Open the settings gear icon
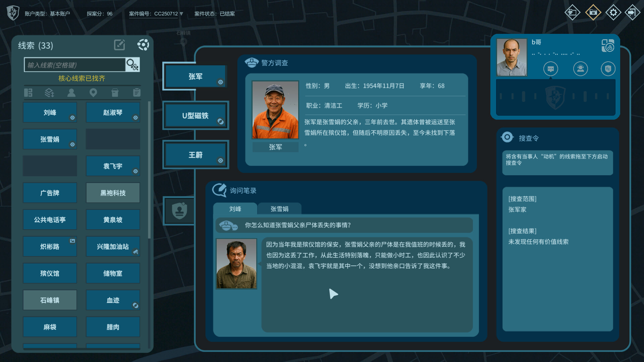The image size is (644, 362). click(x=613, y=12)
